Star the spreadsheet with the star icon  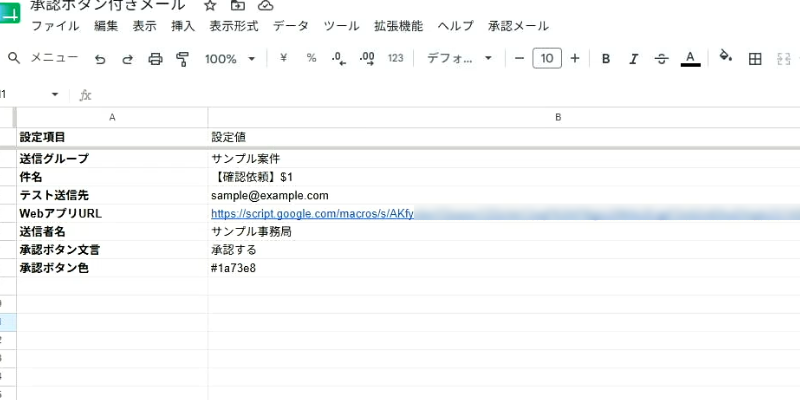click(x=210, y=5)
